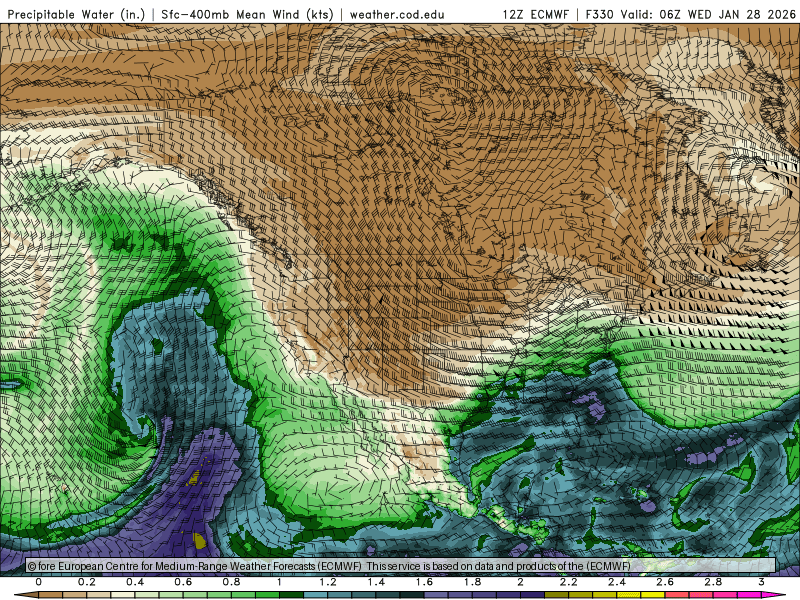The width and height of the screenshot is (800, 600).
Task: Click the weather.cod.edu site label
Action: (x=397, y=15)
